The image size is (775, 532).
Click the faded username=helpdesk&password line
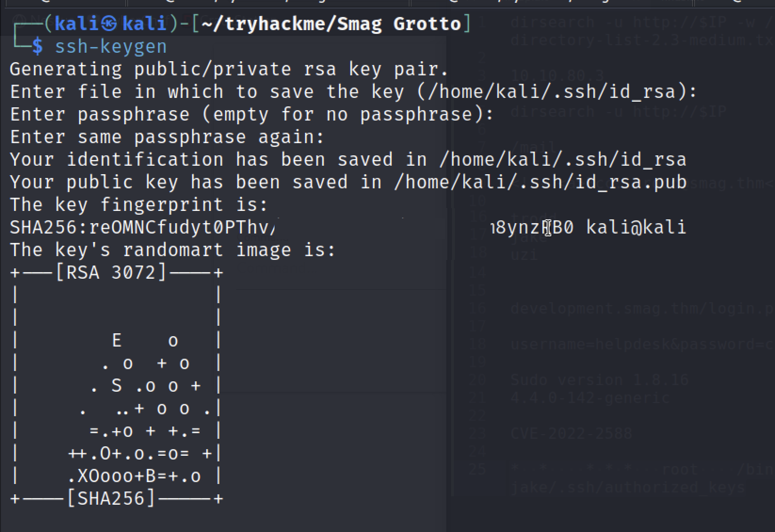tap(642, 344)
